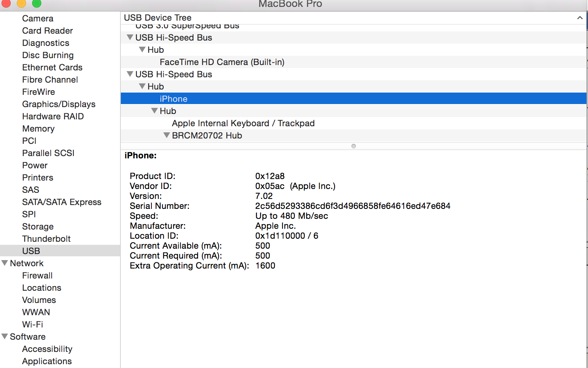Select the Software category label

click(28, 337)
